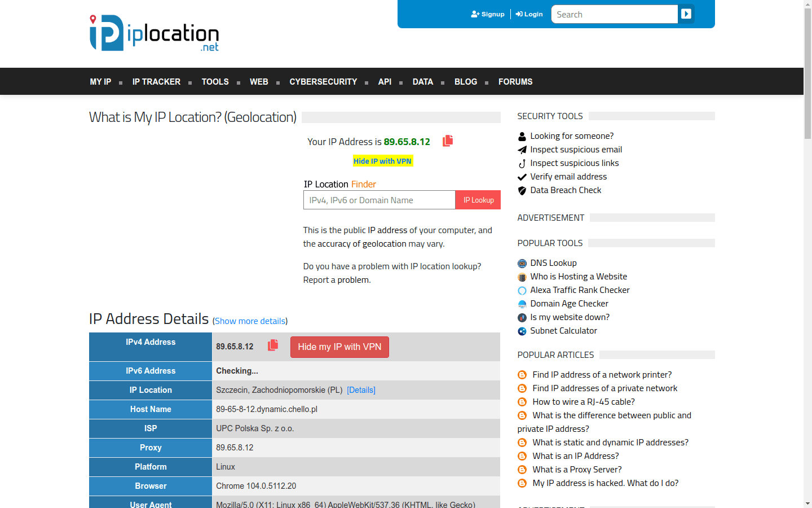Click the search submit arrow button

686,14
